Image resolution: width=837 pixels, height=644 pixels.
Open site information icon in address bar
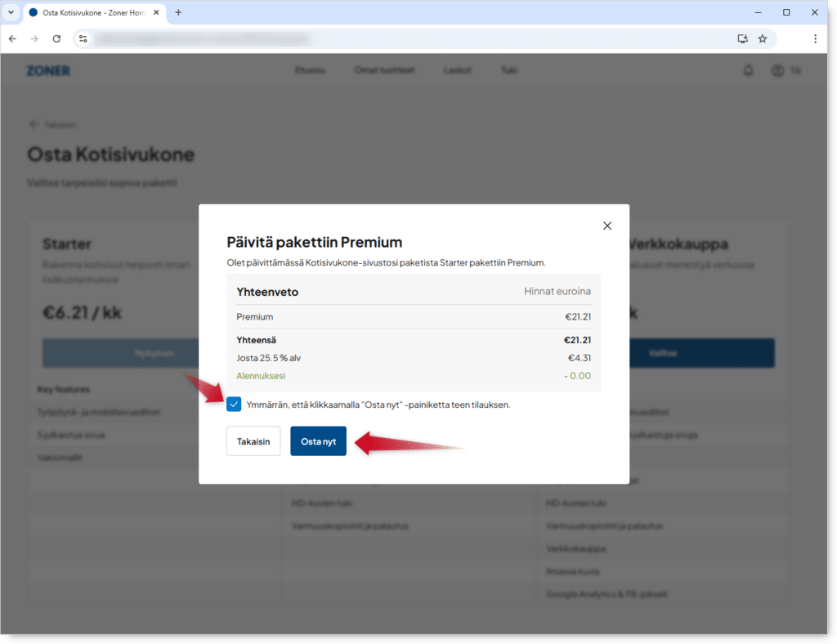82,38
